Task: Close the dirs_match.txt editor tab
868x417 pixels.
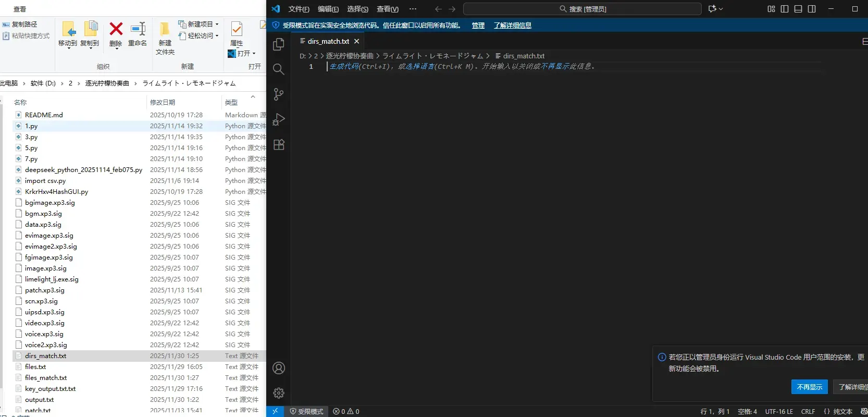Action: click(356, 41)
